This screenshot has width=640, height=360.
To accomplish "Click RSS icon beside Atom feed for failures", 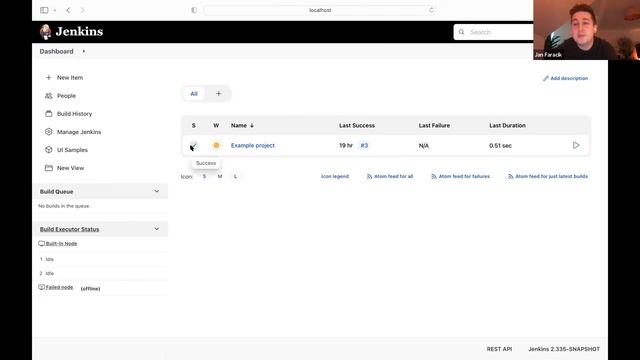I will (434, 176).
